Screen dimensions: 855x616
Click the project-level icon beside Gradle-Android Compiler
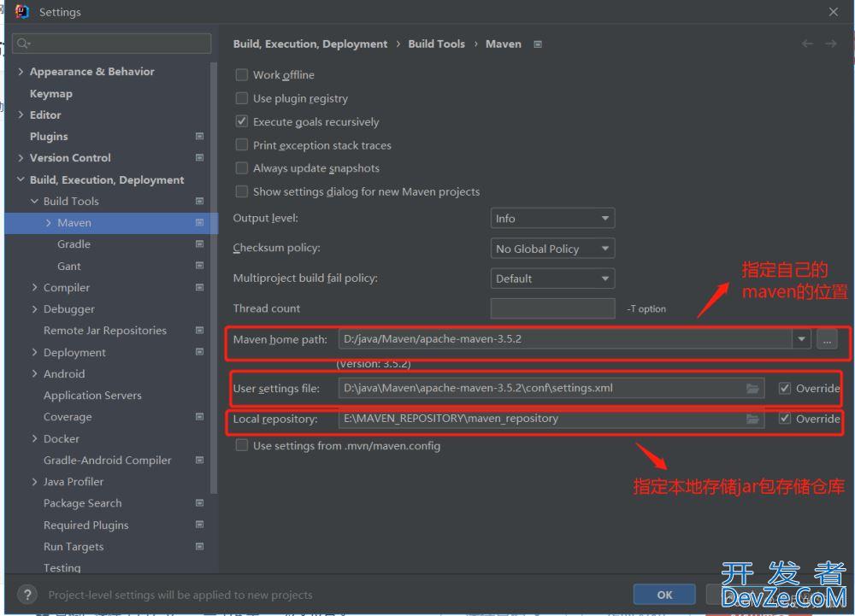(x=199, y=460)
